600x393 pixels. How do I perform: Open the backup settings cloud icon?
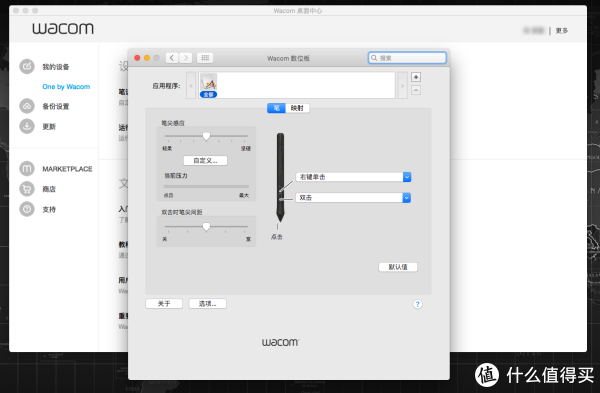click(27, 106)
